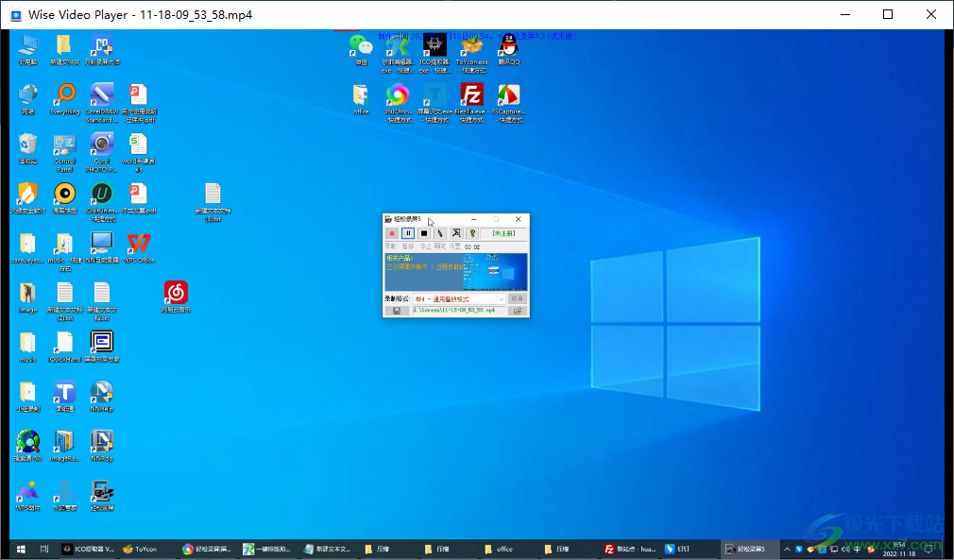The width and height of the screenshot is (954, 560).
Task: Click the folder browse icon beside the save path
Action: pos(518,311)
